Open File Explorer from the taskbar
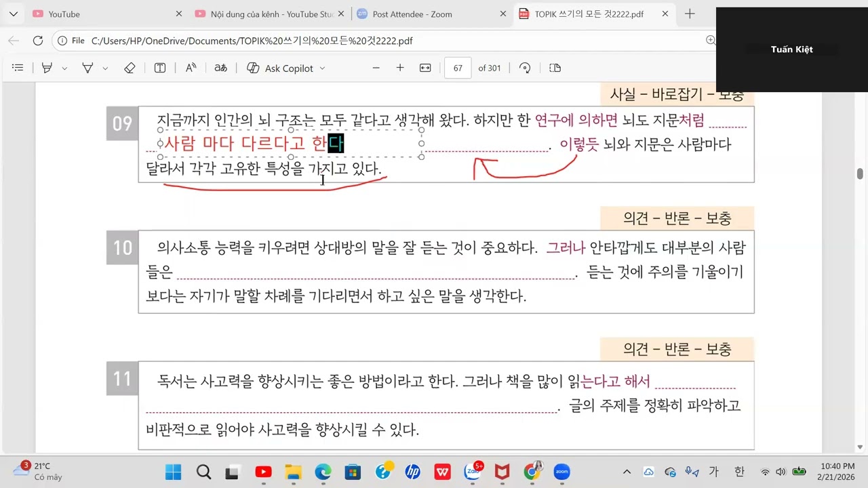Screen dimensions: 868x488 (292, 472)
